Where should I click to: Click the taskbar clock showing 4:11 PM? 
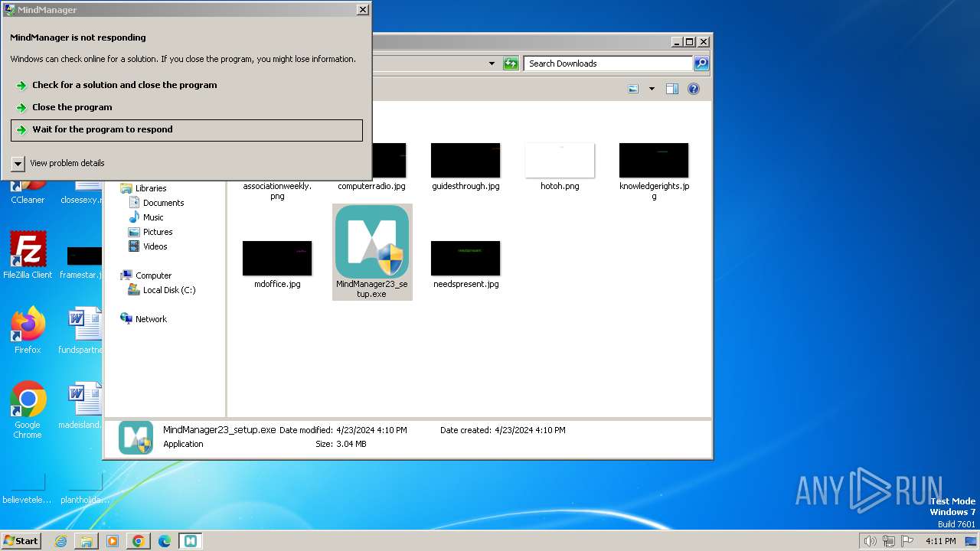(x=940, y=541)
